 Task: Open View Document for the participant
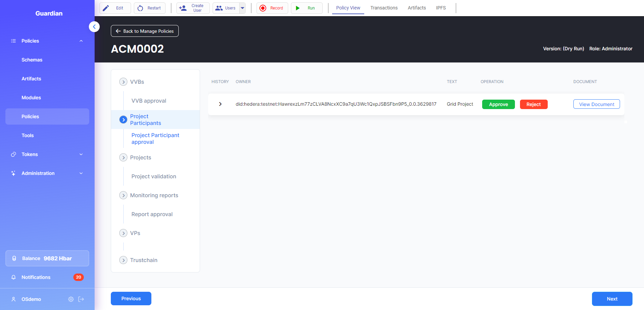point(596,104)
